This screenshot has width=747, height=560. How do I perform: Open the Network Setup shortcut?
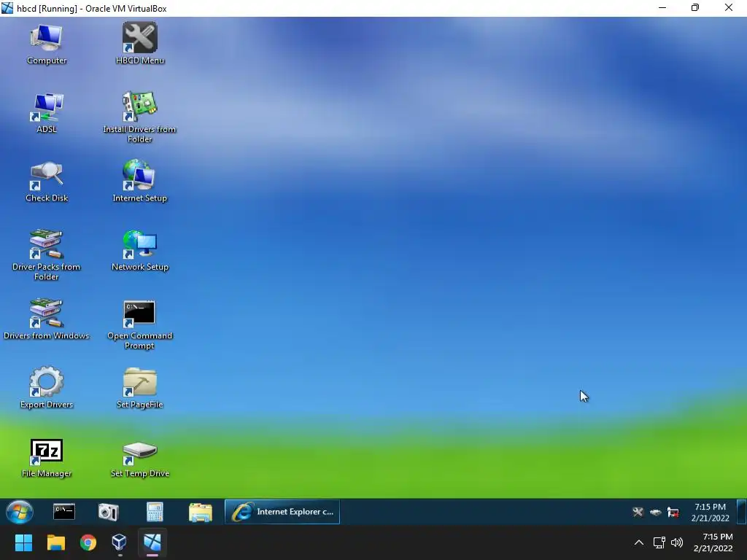click(x=139, y=251)
